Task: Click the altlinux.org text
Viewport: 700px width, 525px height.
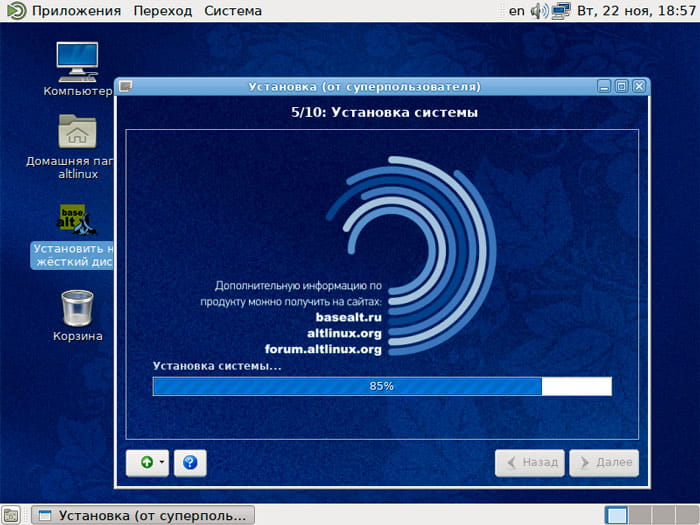Action: coord(344,333)
